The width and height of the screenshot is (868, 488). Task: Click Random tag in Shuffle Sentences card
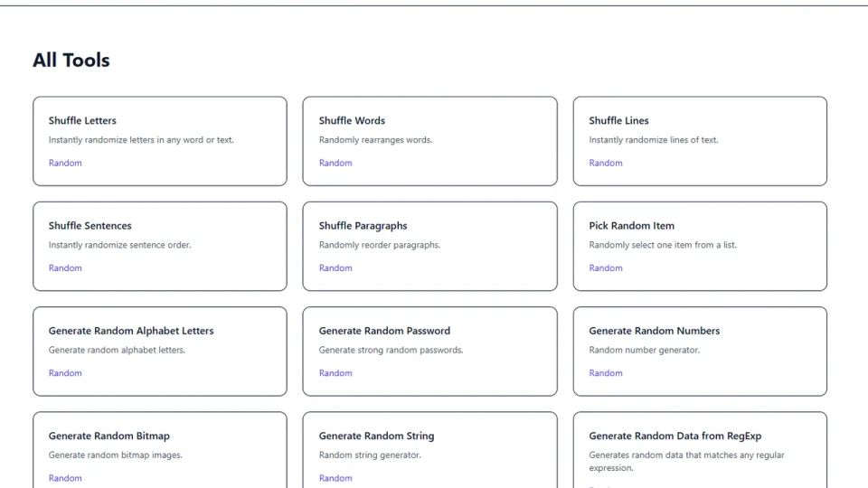65,267
